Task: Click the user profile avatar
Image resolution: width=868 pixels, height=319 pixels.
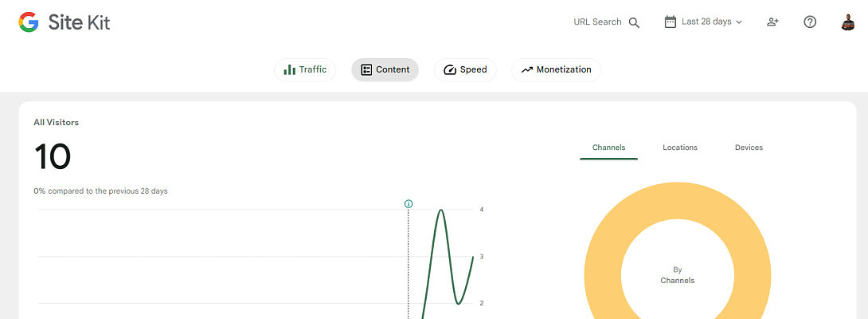Action: point(847,22)
